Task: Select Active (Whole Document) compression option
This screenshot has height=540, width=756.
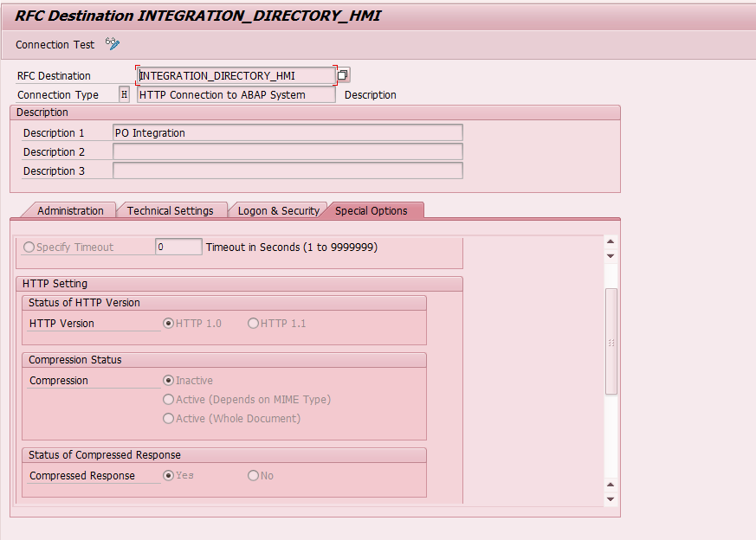Action: [168, 418]
